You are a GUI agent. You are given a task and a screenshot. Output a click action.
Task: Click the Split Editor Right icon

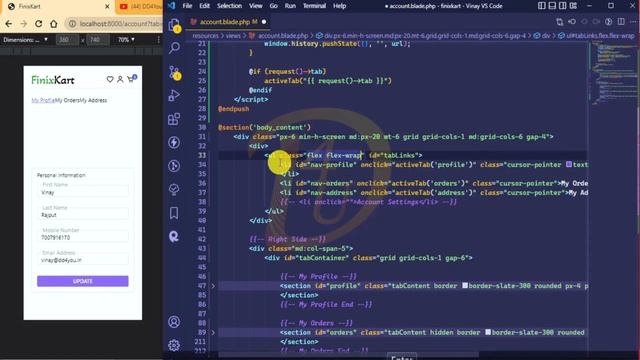[x=621, y=22]
